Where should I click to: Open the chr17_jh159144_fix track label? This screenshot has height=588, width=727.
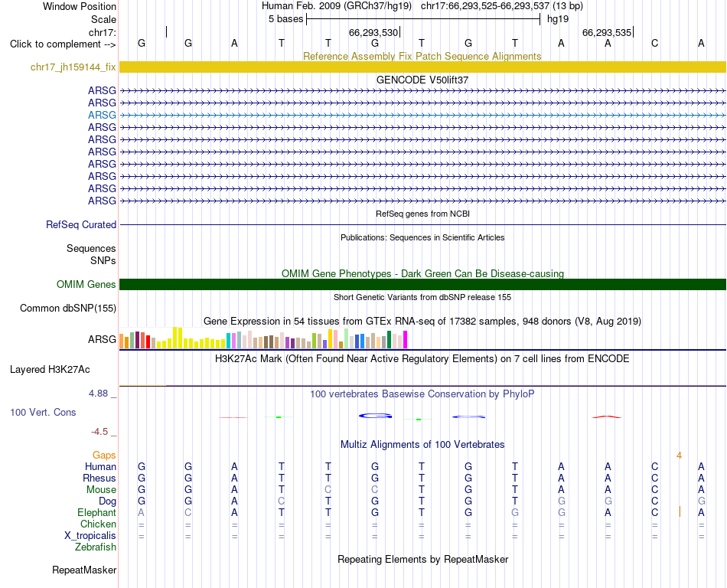point(73,67)
